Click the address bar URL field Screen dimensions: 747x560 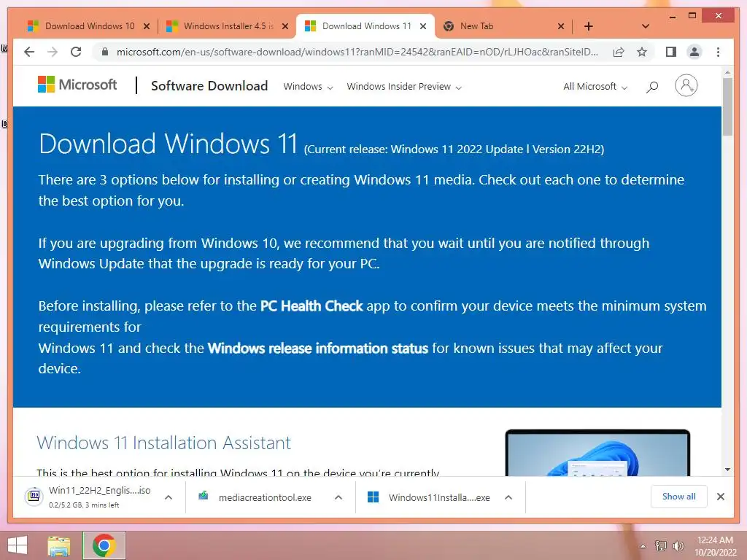coord(356,52)
